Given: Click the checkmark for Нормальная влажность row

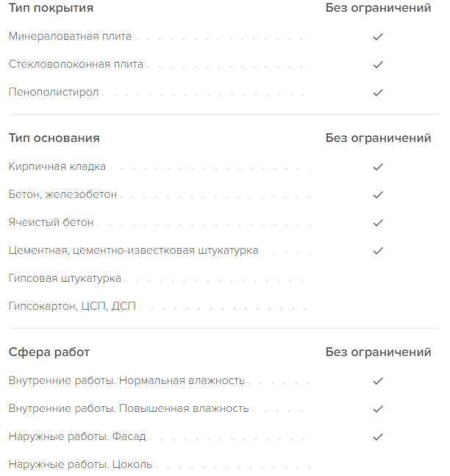Looking at the screenshot, I should [378, 381].
